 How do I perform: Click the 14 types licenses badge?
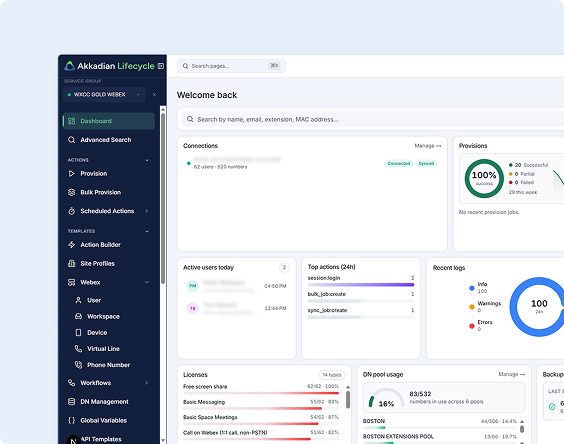click(x=332, y=375)
